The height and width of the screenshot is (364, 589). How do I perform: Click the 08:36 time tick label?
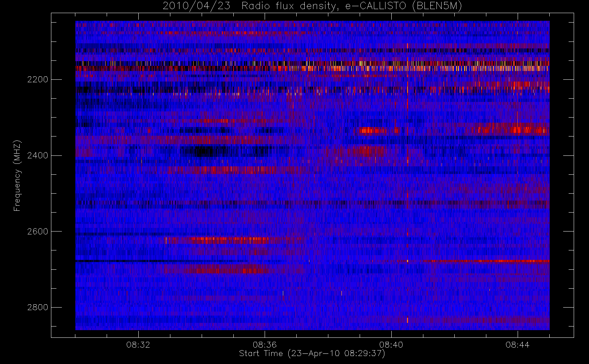[x=265, y=345]
